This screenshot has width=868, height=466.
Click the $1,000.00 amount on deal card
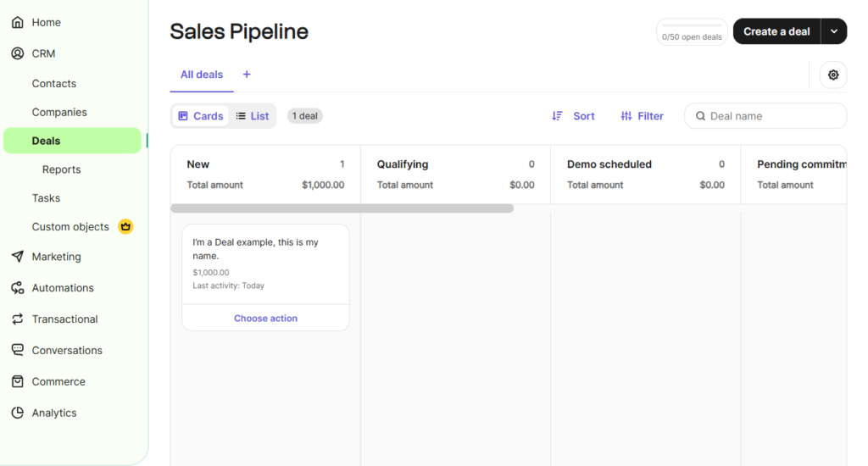tap(211, 272)
